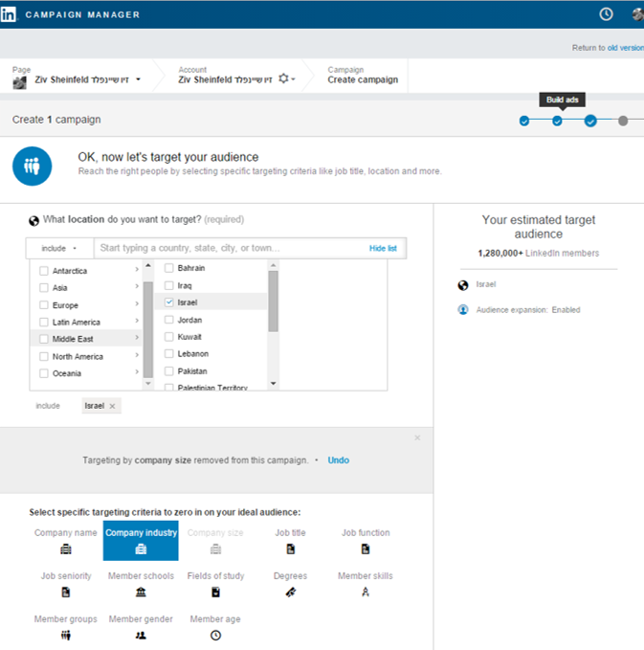Click the country list scrollbar thumb
Viewport: 644px width, 650px height.
(273, 302)
